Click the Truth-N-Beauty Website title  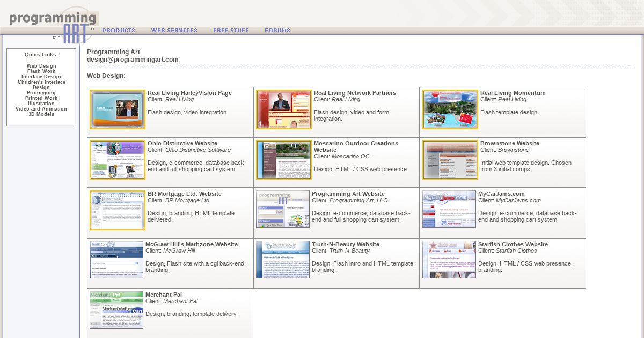pyautogui.click(x=346, y=244)
